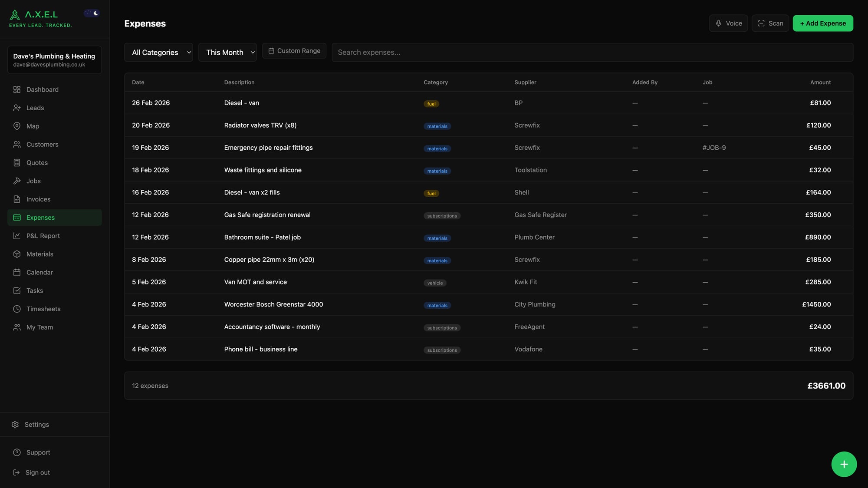Click the microphone icon on Voice button
Viewport: 868px width, 488px height.
pos(719,23)
